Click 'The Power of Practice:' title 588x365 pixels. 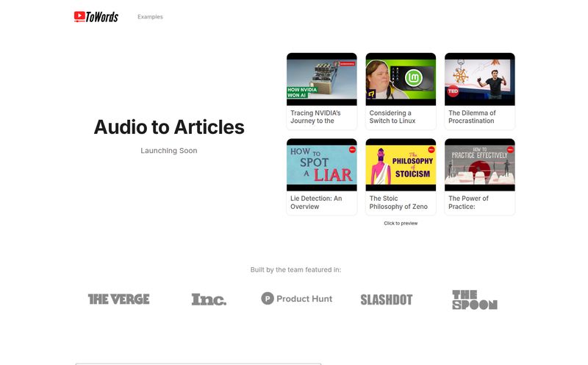pos(468,202)
